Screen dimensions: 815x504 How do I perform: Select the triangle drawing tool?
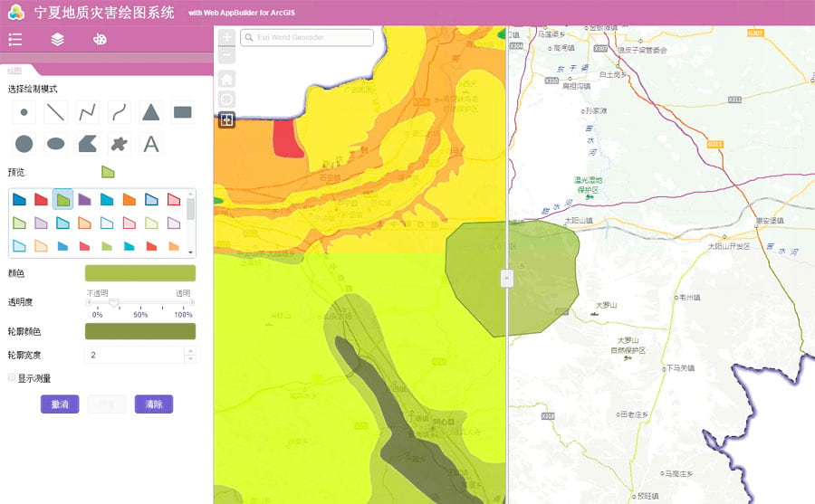(x=151, y=113)
